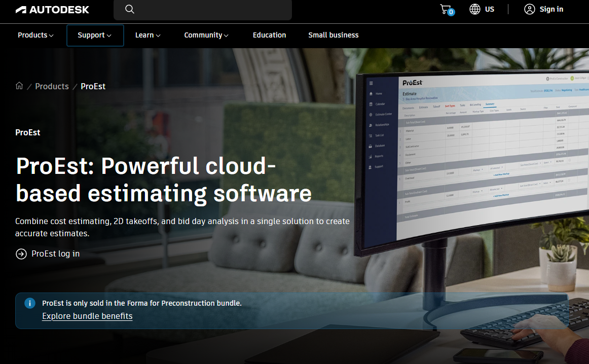This screenshot has height=364, width=589.
Task: Click the 'ProEst: Powerful cloud-based estimating software' heading
Action: [x=164, y=179]
